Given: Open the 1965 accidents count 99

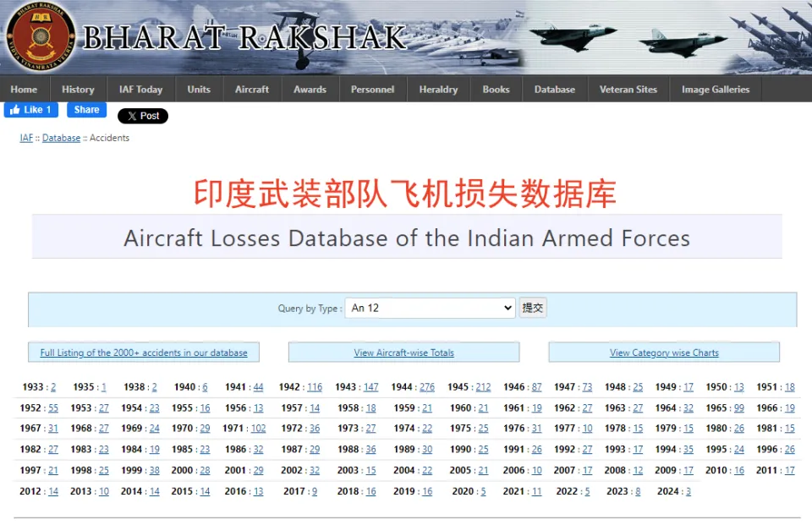Looking at the screenshot, I should point(739,408).
